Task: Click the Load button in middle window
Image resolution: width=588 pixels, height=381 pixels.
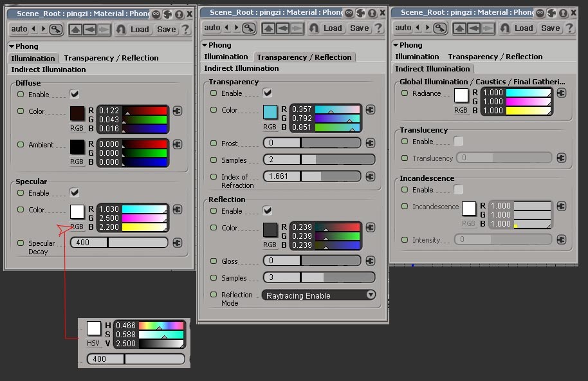Action: tap(333, 28)
